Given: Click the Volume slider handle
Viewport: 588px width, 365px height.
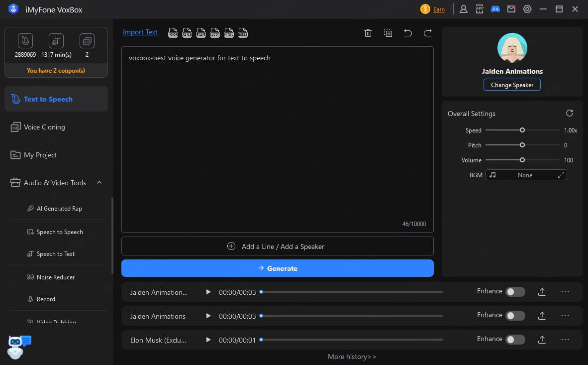Looking at the screenshot, I should coord(522,160).
